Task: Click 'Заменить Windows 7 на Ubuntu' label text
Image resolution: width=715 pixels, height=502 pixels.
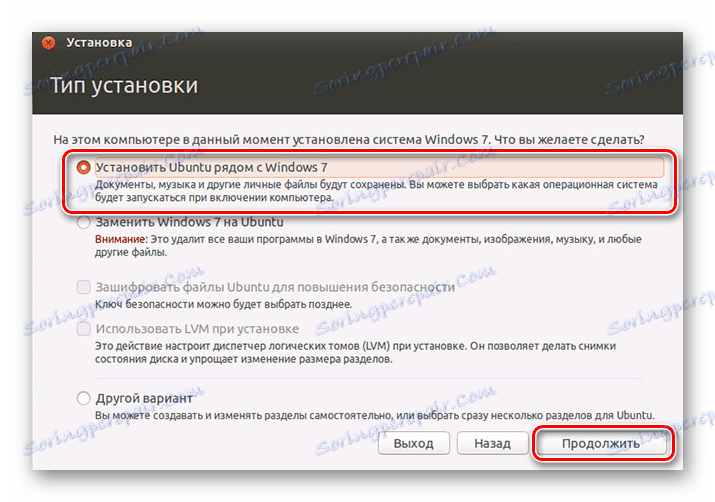Action: [x=189, y=222]
